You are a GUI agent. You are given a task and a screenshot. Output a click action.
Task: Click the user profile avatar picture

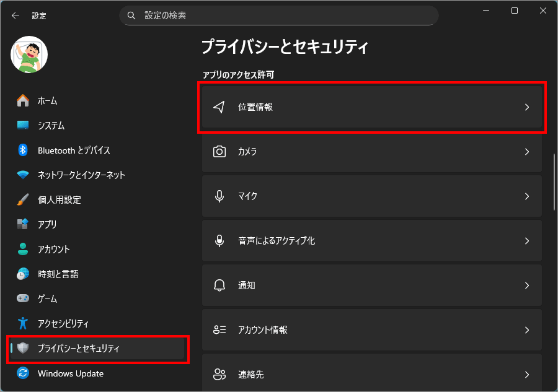coord(29,54)
